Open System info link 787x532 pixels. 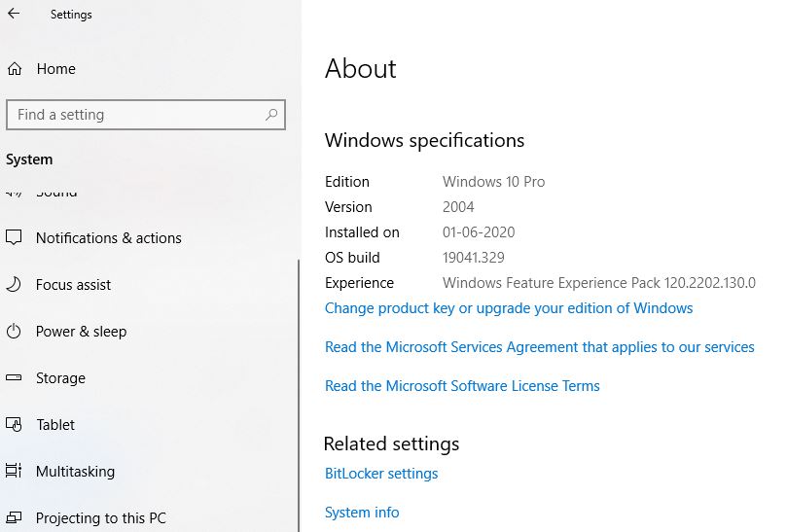point(362,512)
